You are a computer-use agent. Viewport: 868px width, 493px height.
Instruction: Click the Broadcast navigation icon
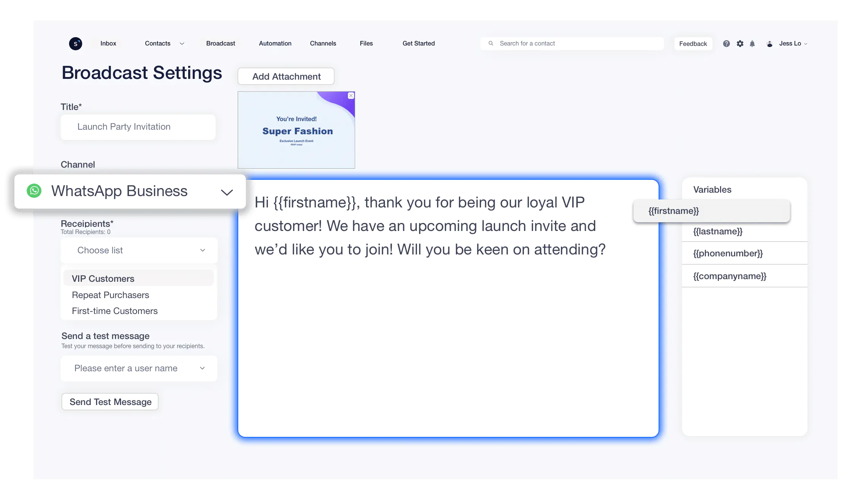220,43
